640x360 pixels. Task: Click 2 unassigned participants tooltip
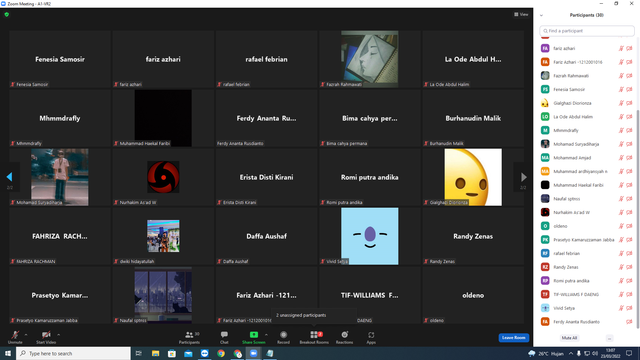click(313, 315)
